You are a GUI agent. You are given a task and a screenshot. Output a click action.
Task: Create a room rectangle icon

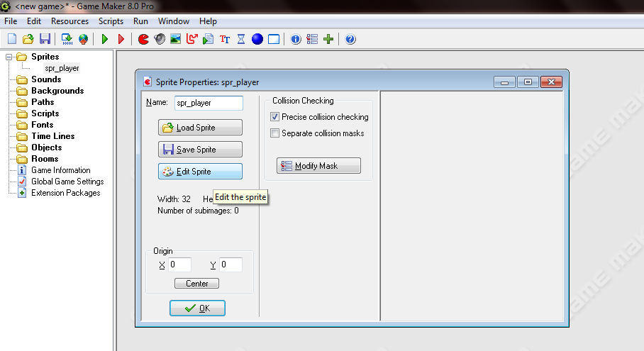click(274, 39)
